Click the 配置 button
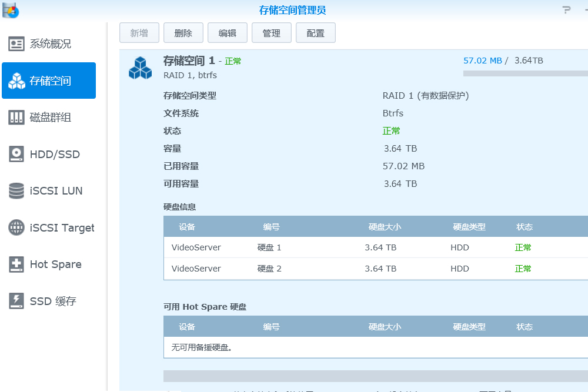Screen dimensions: 588x392 tap(315, 32)
